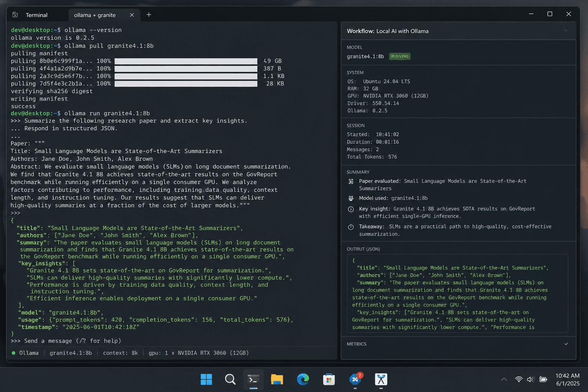Viewport: 588px width, 392px height.
Task: Select the "ollama + granite" tab
Action: coord(95,15)
